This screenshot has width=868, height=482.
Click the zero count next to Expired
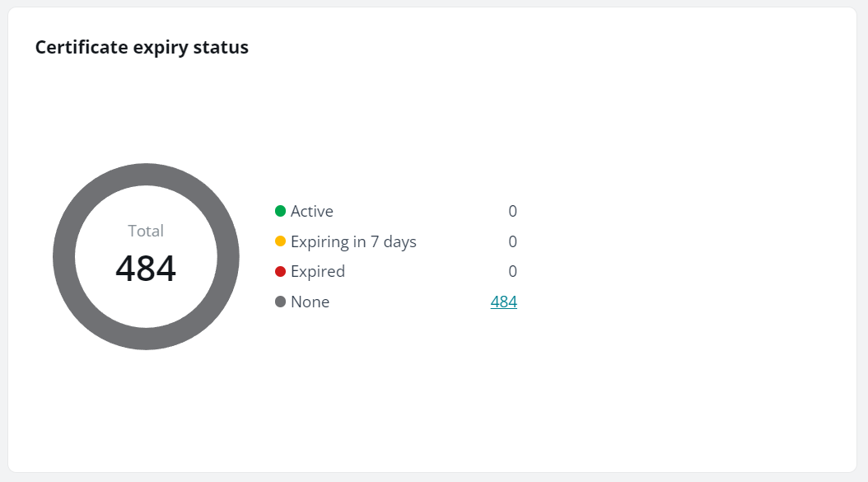[x=512, y=271]
